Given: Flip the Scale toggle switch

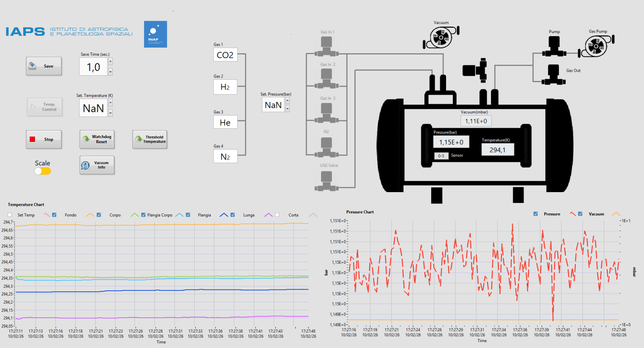Looking at the screenshot, I should 43,171.
